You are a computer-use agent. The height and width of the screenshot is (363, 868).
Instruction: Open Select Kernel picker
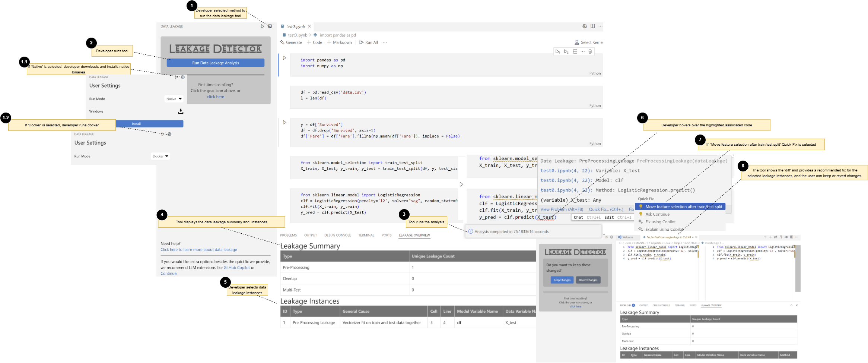(589, 42)
